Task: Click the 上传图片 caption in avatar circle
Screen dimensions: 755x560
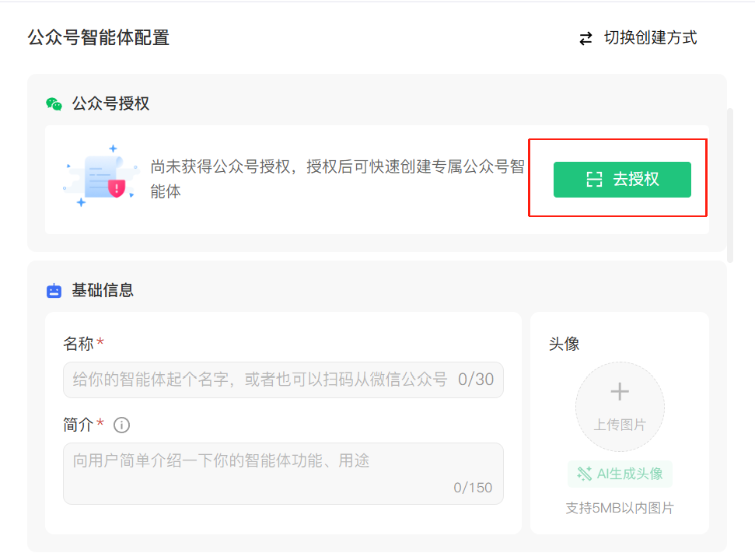Action: point(620,425)
